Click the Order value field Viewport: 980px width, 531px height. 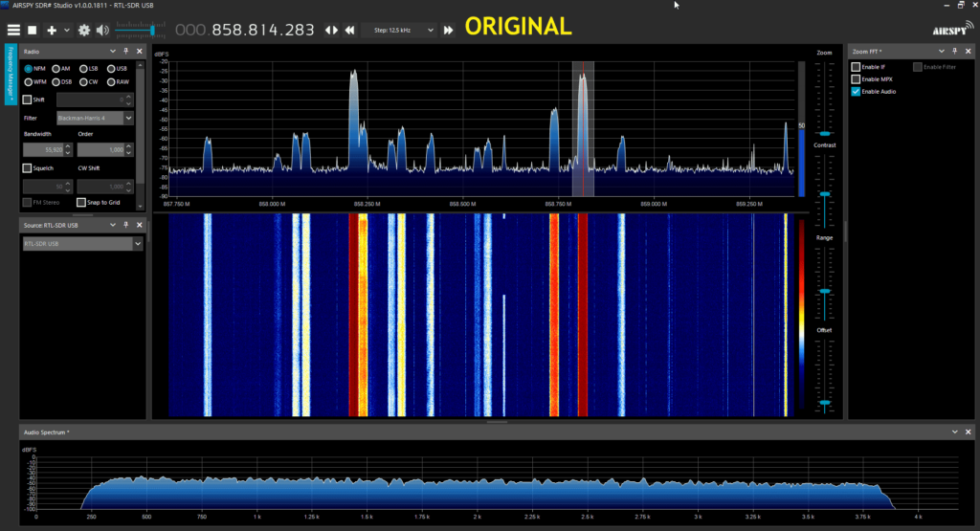101,150
